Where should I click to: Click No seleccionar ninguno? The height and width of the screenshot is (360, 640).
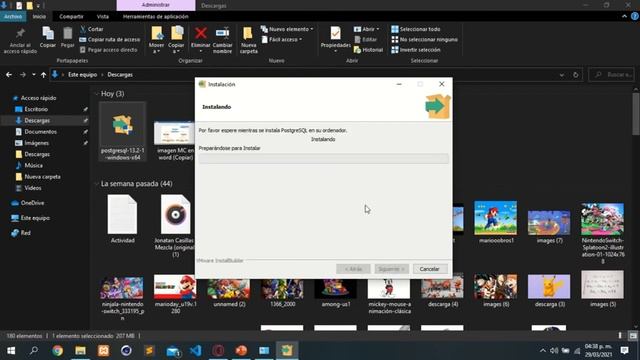pos(424,40)
